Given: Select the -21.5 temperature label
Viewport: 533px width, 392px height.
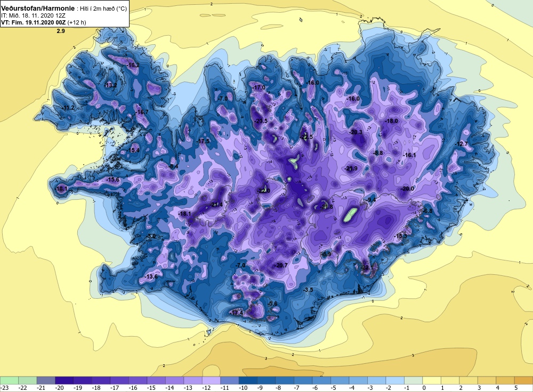Looking at the screenshot, I should 261,121.
